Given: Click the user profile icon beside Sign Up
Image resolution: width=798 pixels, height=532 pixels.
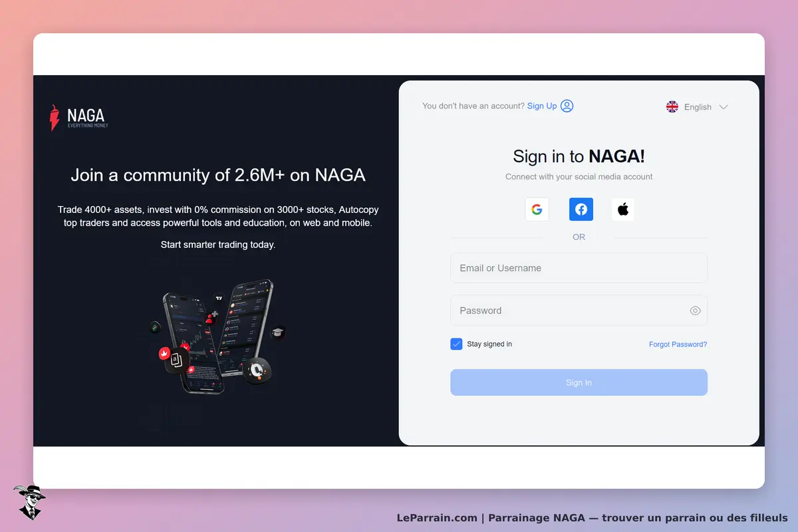Looking at the screenshot, I should (567, 106).
